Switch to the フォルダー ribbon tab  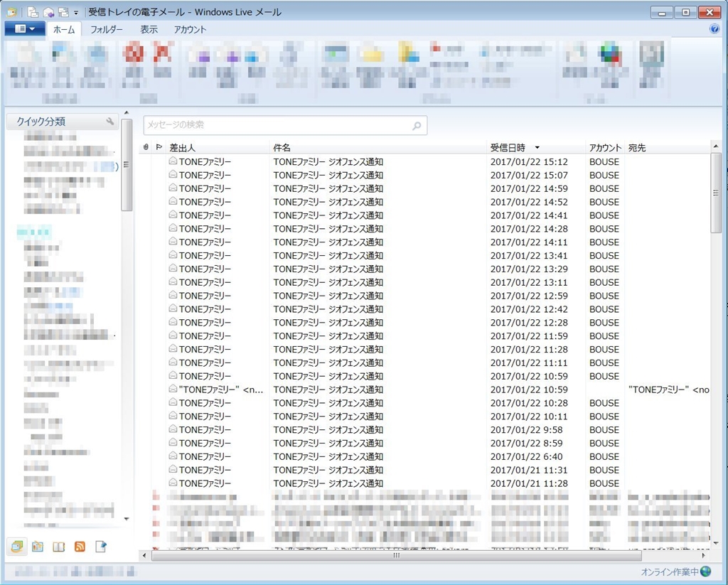(x=107, y=30)
